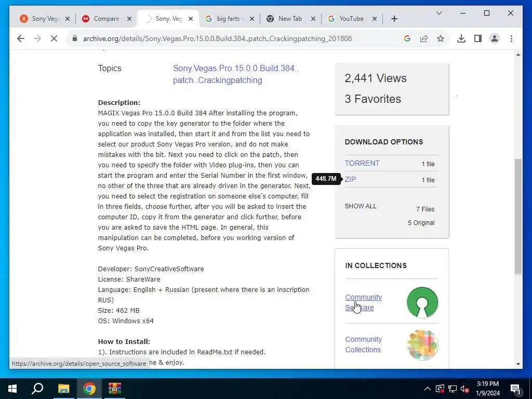Open the Sony.Vegas.Pro topic link
The image size is (532, 399).
coord(236,74)
